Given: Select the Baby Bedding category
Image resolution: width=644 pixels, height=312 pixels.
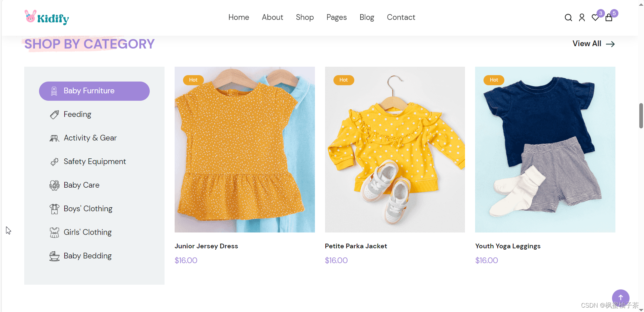Looking at the screenshot, I should pyautogui.click(x=87, y=256).
